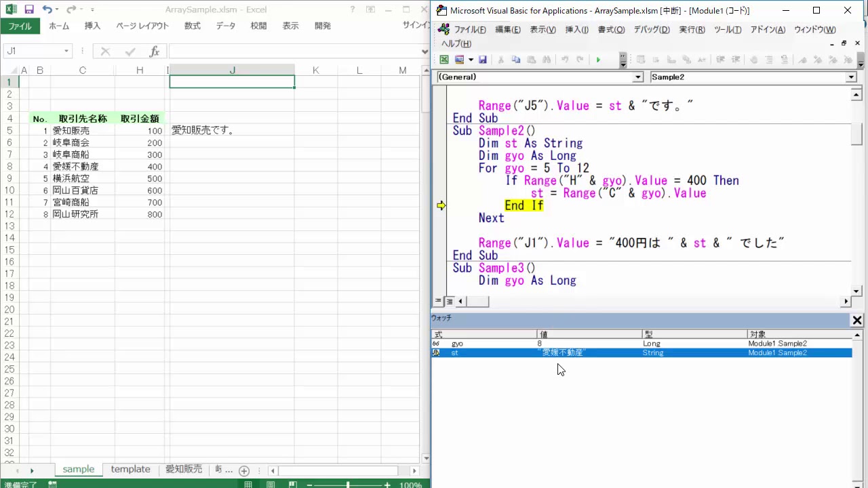Viewport: 868px width, 488px height.
Task: Expand the Name Box dropdown arrow
Action: (x=66, y=52)
